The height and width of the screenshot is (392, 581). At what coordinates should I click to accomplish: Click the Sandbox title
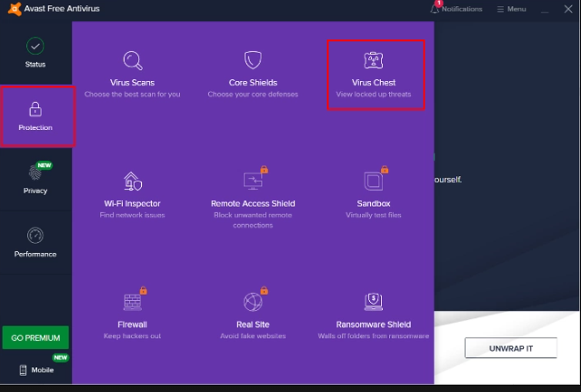click(x=374, y=204)
